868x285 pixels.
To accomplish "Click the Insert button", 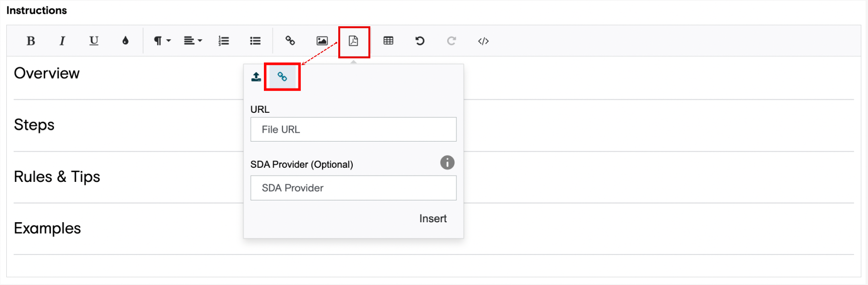I will (x=433, y=219).
